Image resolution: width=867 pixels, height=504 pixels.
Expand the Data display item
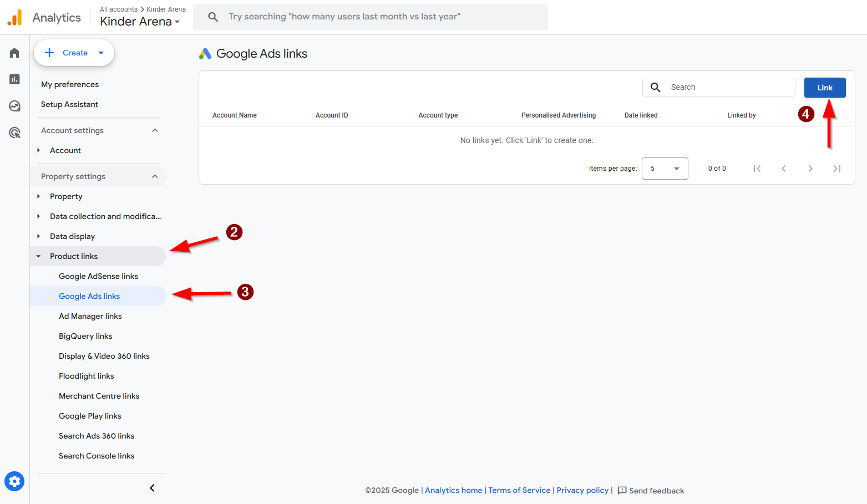click(38, 236)
